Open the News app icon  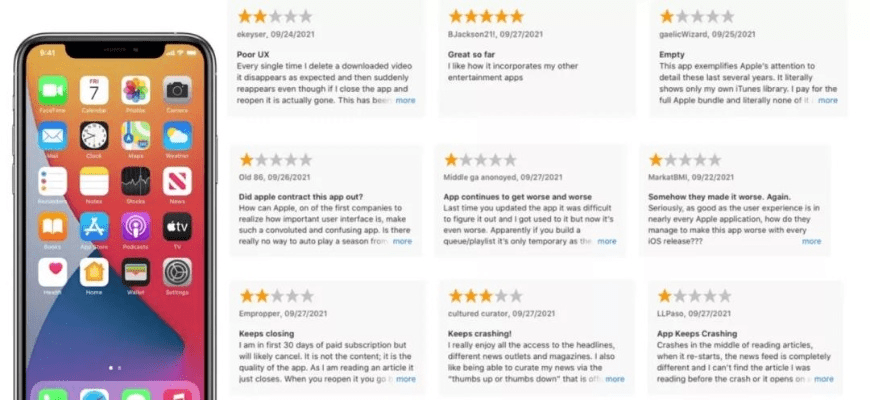click(x=177, y=180)
